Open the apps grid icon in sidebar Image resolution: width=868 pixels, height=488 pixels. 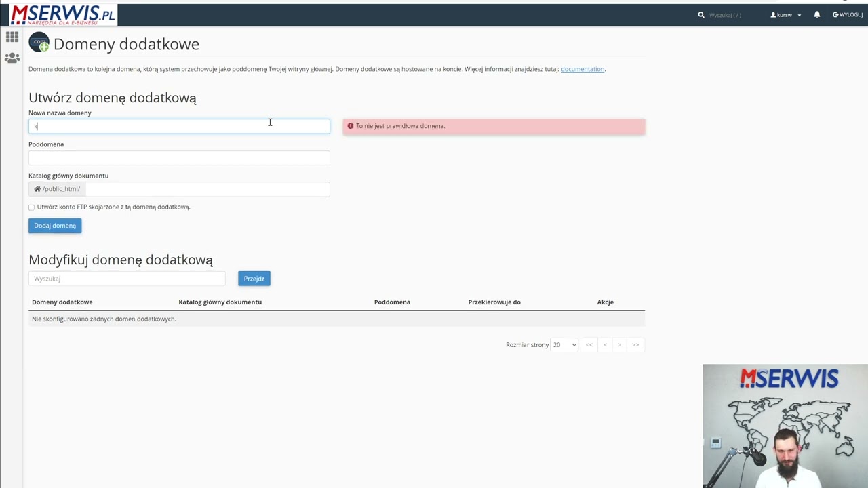point(12,37)
